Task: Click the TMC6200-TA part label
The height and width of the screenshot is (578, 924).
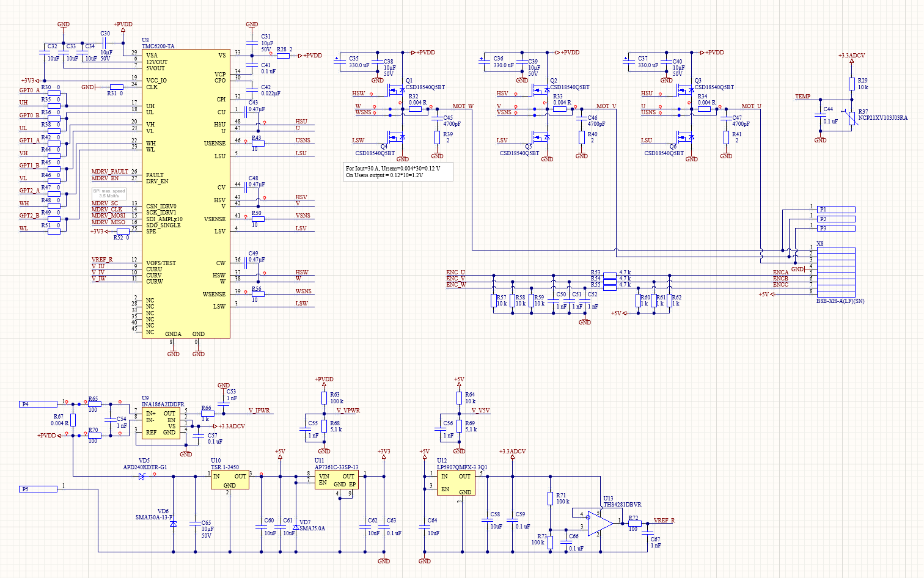Action: (x=158, y=46)
